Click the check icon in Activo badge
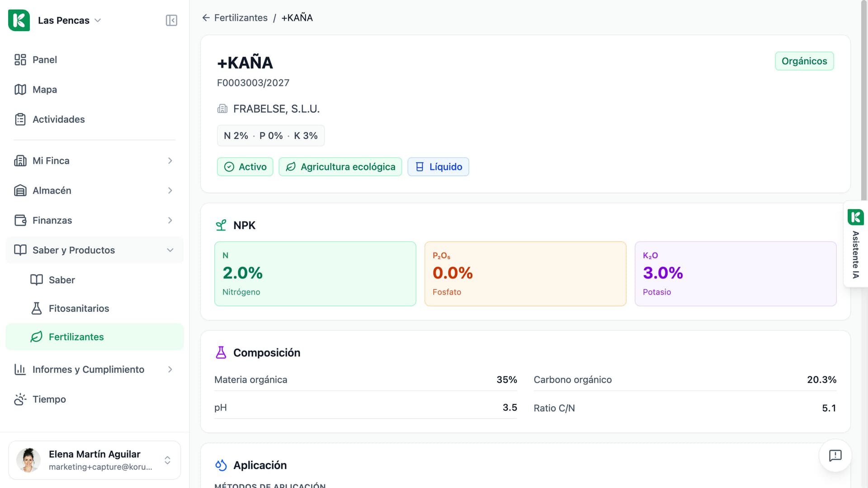Image resolution: width=868 pixels, height=488 pixels. point(229,167)
